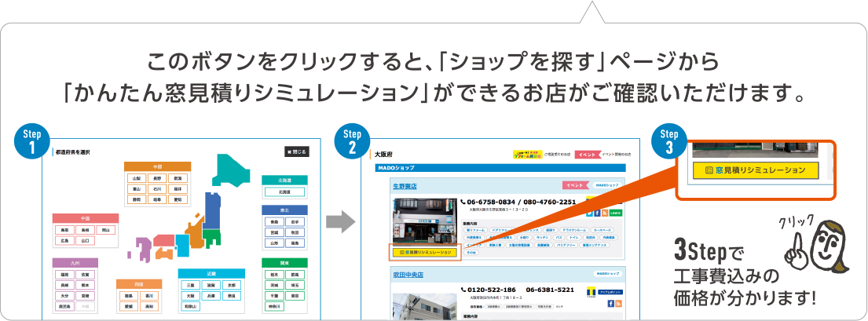The width and height of the screenshot is (868, 321).
Task: Click phone number 0120-522-186
Action: click(x=492, y=290)
